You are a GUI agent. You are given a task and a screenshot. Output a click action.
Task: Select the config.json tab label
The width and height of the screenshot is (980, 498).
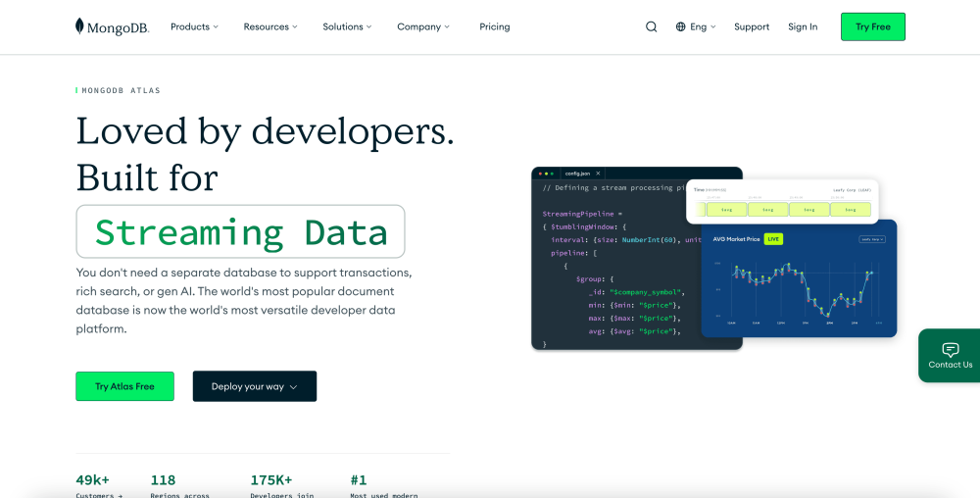[577, 174]
